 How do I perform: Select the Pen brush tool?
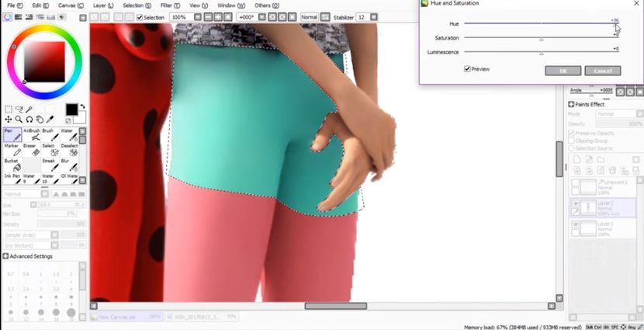12,135
